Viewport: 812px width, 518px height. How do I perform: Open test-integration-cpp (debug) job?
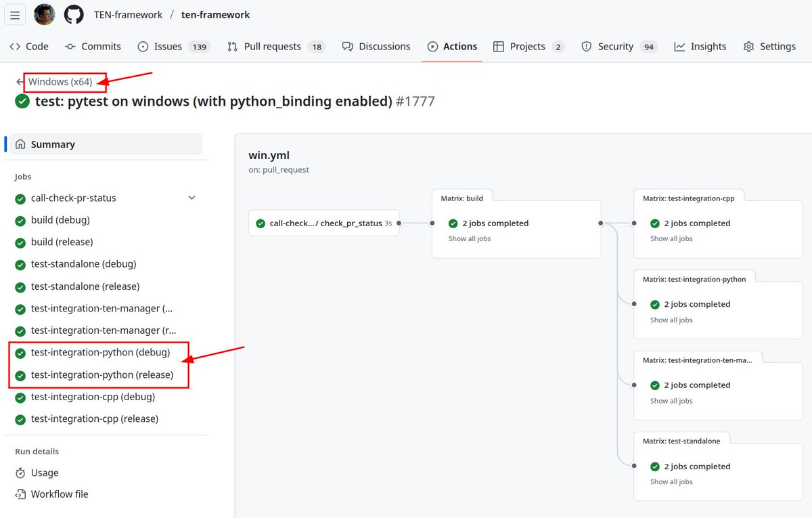[x=93, y=397]
